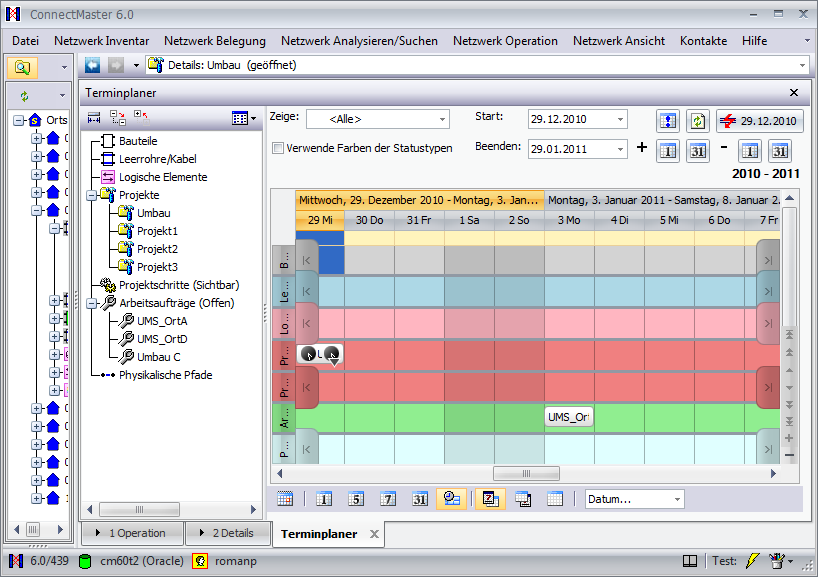Switch to 7-day week view

pyautogui.click(x=388, y=499)
